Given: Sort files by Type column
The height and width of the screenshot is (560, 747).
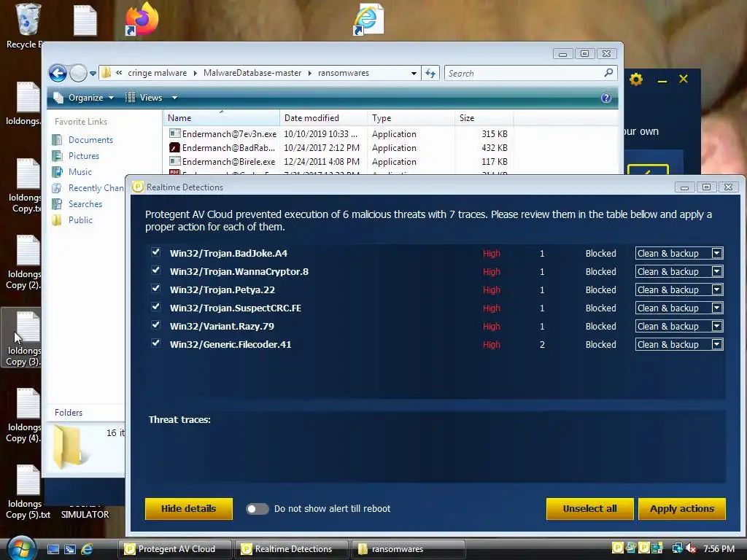Looking at the screenshot, I should point(411,118).
